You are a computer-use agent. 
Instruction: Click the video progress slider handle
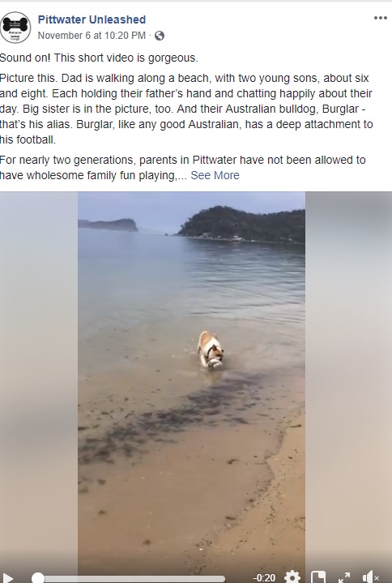[x=37, y=578]
